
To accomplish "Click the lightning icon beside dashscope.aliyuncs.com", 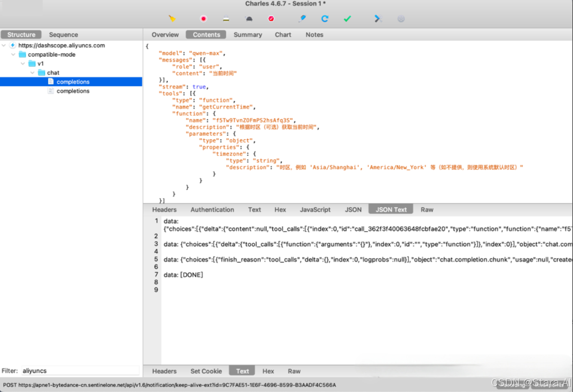I will [13, 45].
